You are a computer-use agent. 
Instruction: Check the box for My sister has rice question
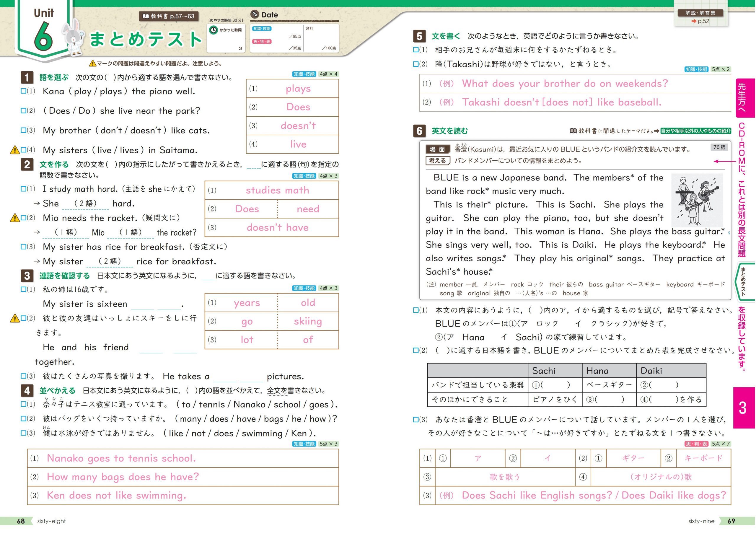[23, 247]
